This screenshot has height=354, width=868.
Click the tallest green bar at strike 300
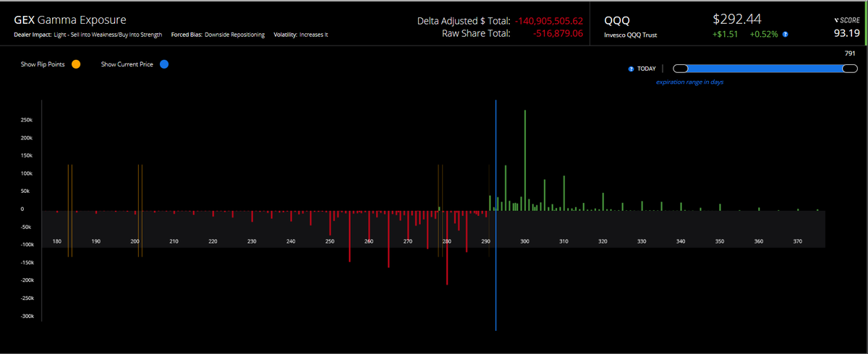click(525, 160)
